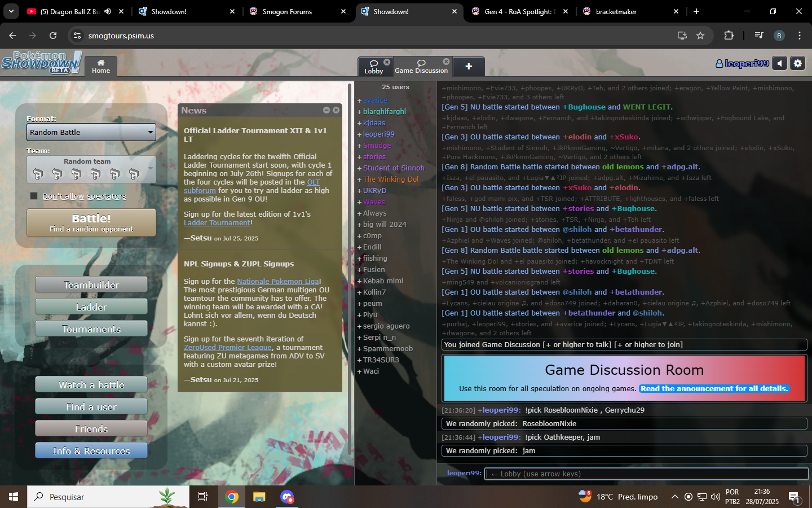
Task: Select user avarice in the user list
Action: click(375, 100)
